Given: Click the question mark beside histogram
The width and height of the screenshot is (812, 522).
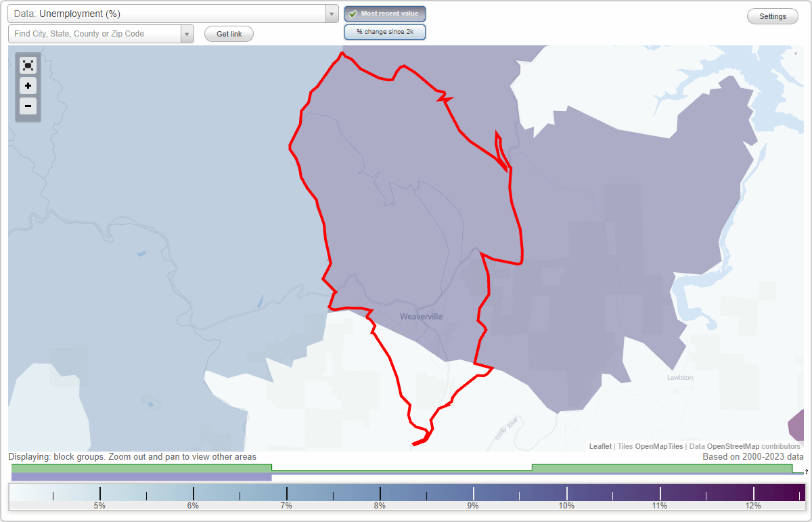Looking at the screenshot, I should (807, 472).
